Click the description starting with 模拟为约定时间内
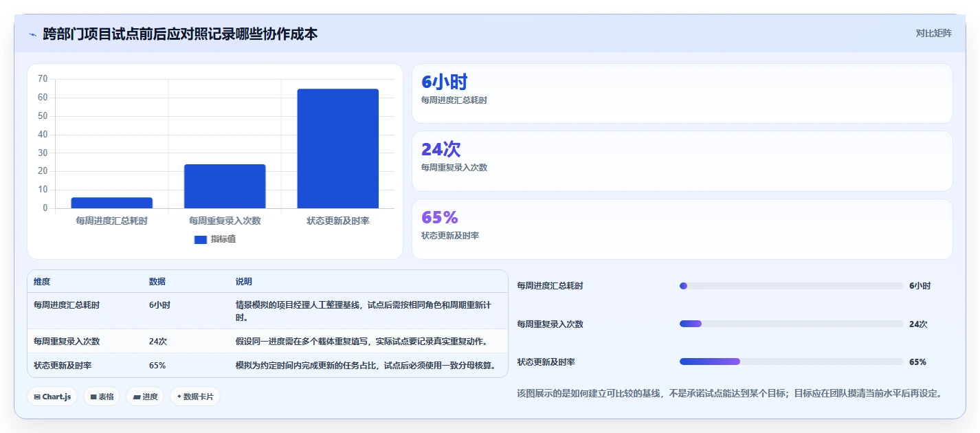 pos(366,365)
